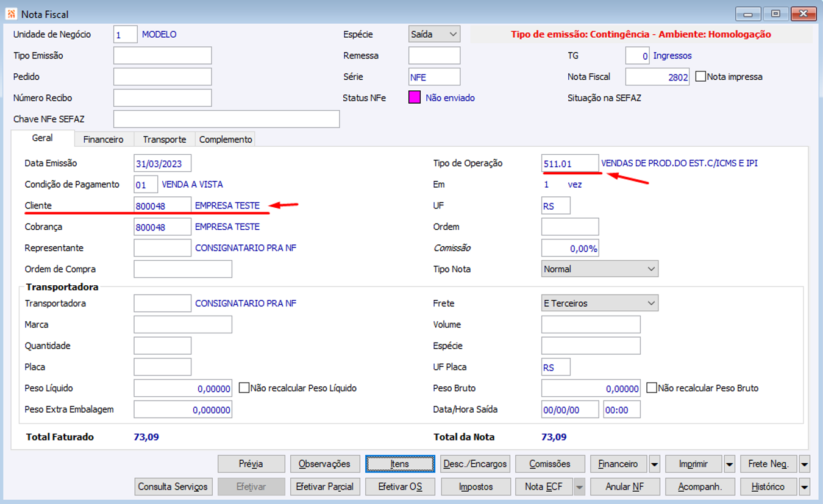Open arrow menu beside Nota ECF
Screen dimensions: 823x504
(579, 487)
